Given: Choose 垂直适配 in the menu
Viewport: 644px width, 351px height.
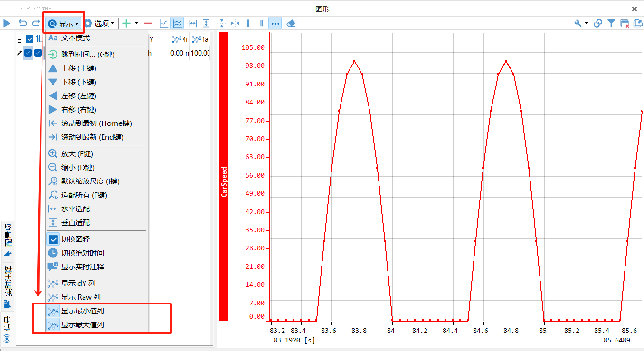Looking at the screenshot, I should tap(96, 223).
